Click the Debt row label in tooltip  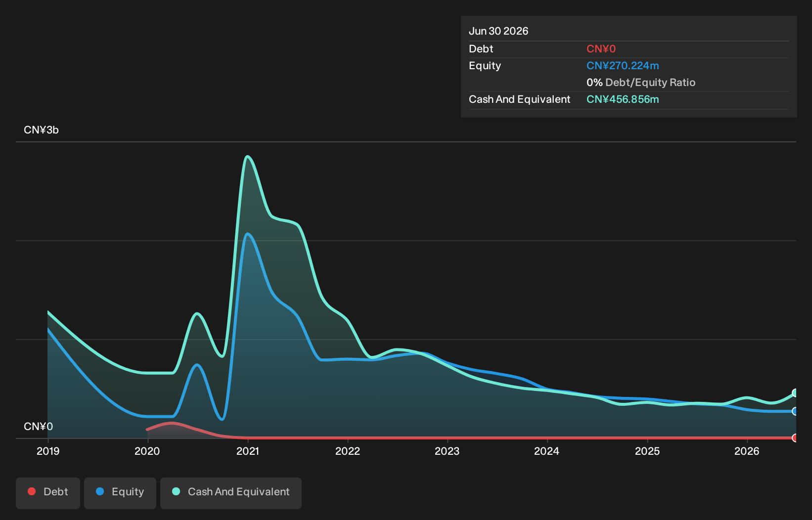point(481,49)
